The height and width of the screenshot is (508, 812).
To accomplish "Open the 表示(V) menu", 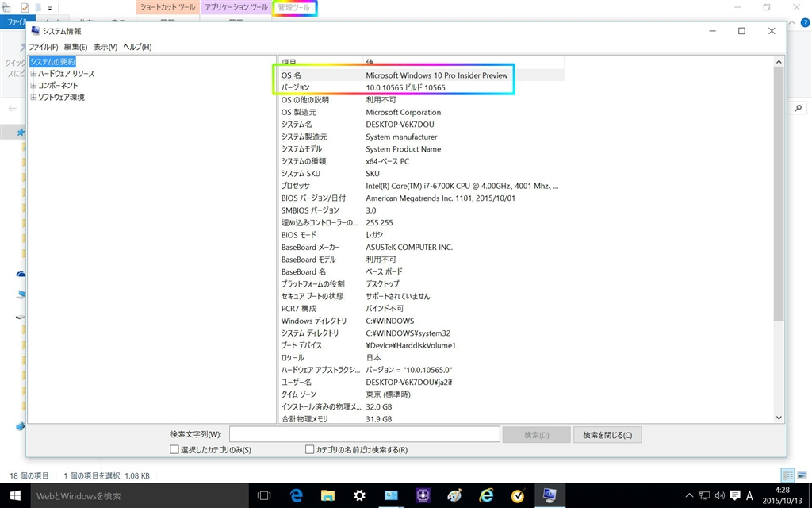I will 105,47.
